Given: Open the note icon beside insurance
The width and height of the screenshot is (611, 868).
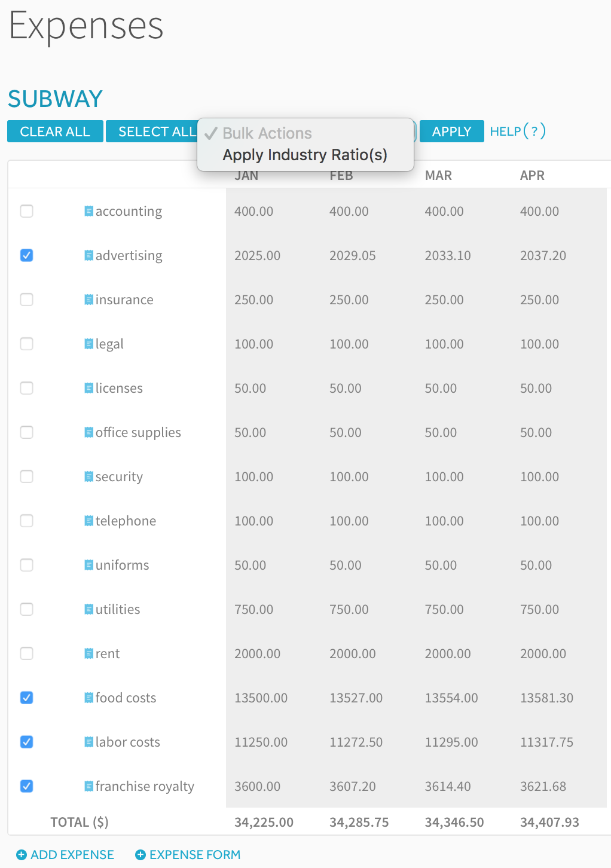Looking at the screenshot, I should [88, 299].
